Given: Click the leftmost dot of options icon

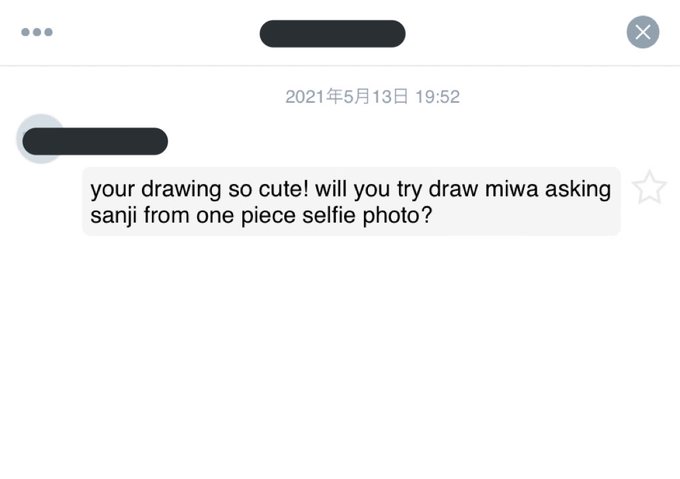Looking at the screenshot, I should [26, 32].
